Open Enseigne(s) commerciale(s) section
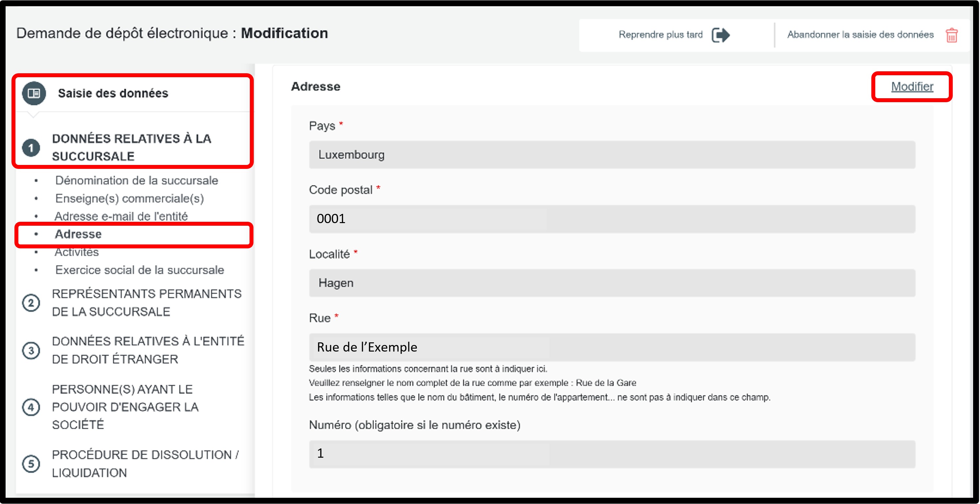The height and width of the screenshot is (504, 980). [129, 198]
